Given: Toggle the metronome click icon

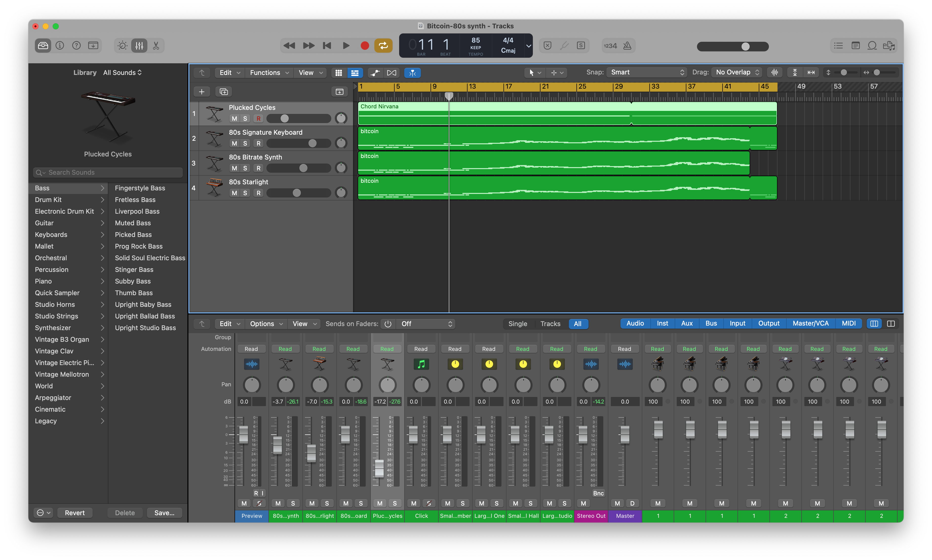Looking at the screenshot, I should 627,46.
